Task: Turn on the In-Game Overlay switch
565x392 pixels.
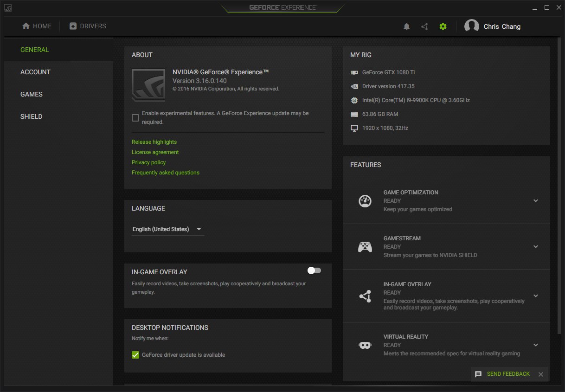Action: tap(314, 270)
